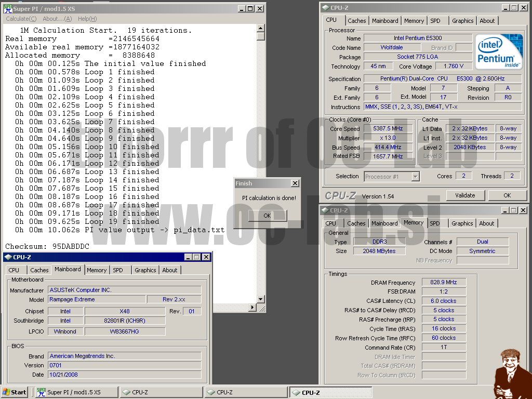The height and width of the screenshot is (399, 532).
Task: Click Super PI horizontal scrollbar right arrow
Action: 252,308
